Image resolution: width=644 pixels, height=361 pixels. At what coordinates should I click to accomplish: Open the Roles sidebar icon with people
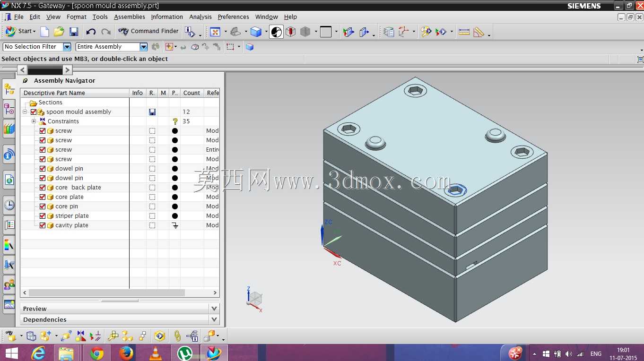coord(9,284)
